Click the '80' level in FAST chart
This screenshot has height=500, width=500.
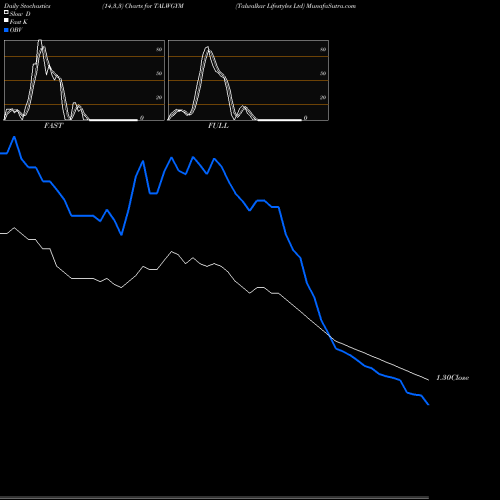(159, 49)
